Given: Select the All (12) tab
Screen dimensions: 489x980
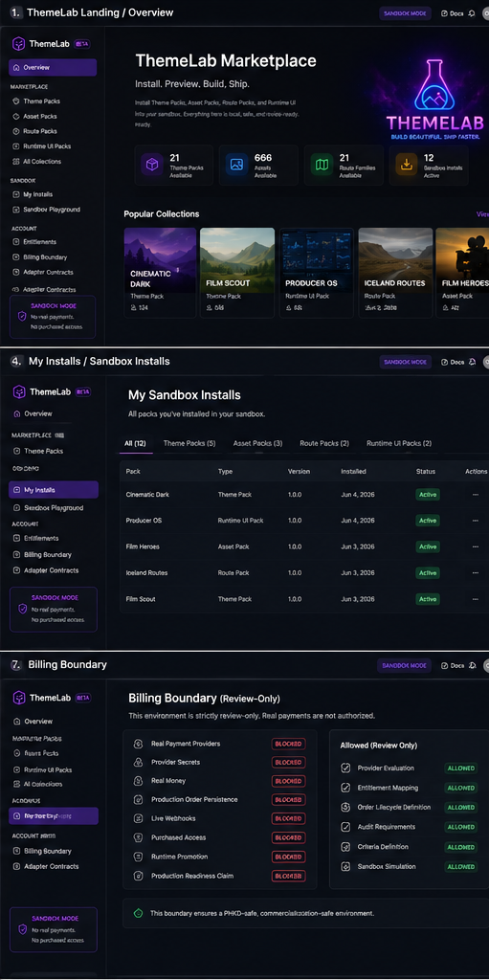Looking at the screenshot, I should [135, 443].
